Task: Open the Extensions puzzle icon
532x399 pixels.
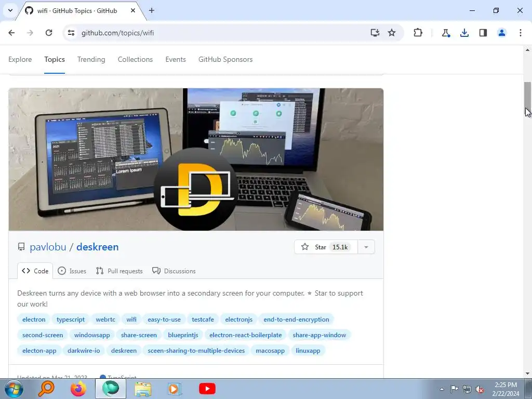Action: [418, 33]
